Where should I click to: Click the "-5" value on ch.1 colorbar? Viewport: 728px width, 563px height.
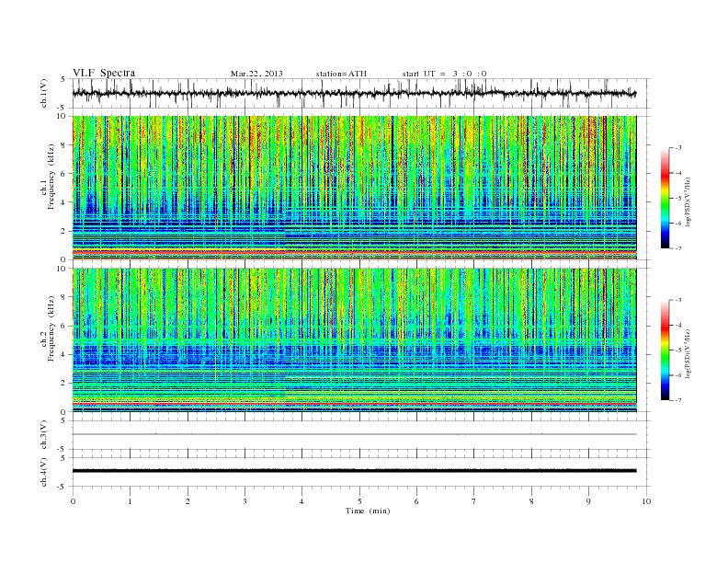[678, 199]
